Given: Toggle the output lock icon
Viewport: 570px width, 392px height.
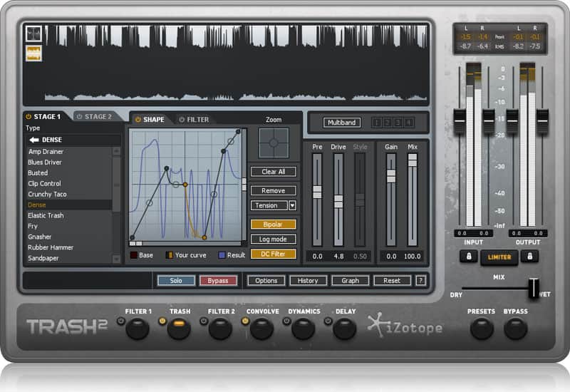Looking at the screenshot, I should 529,257.
